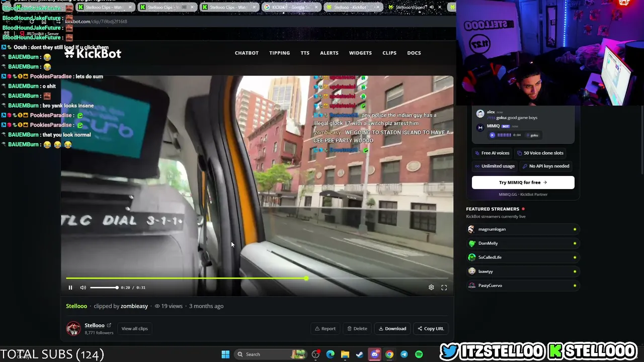
Task: Delete this clip
Action: (357, 328)
